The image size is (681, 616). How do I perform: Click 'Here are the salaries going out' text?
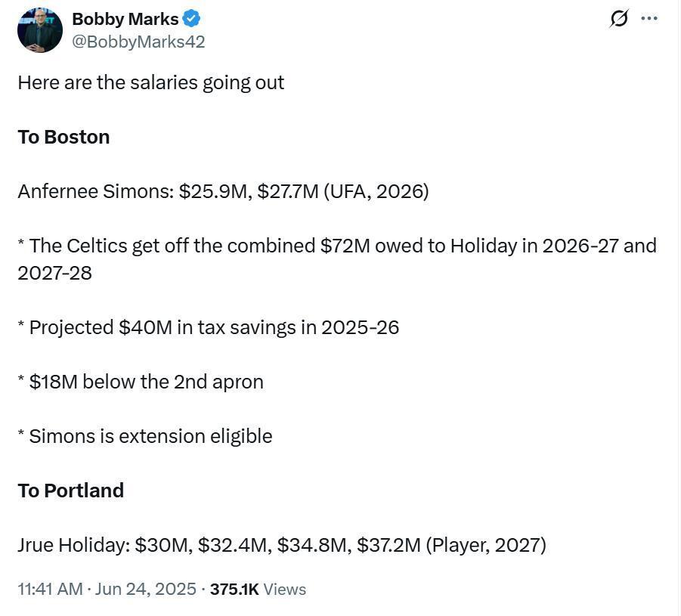pos(150,82)
